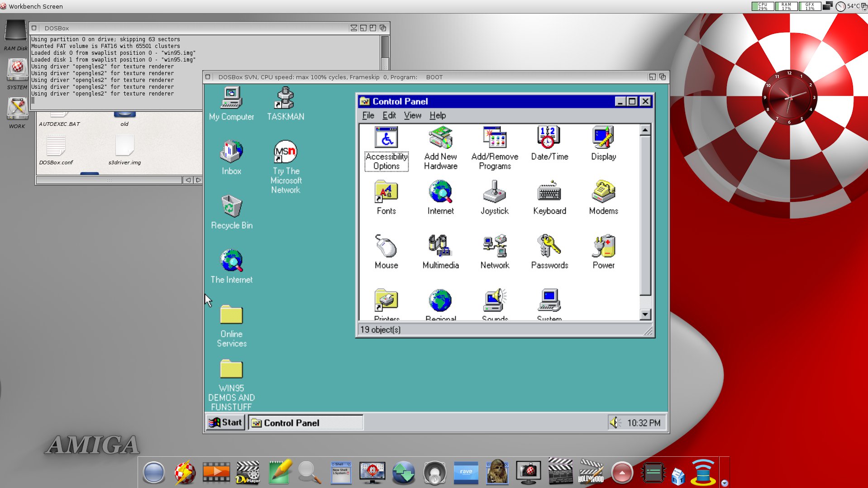Click the Control Panel taskbar button
The image size is (868, 488).
point(305,422)
